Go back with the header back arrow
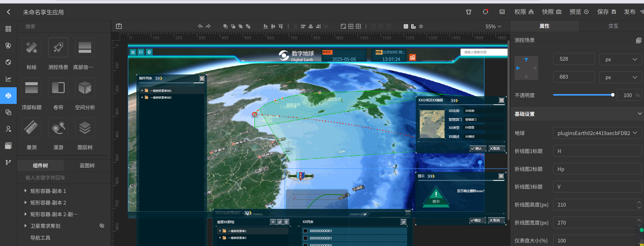The height and width of the screenshot is (246, 644). tap(9, 12)
